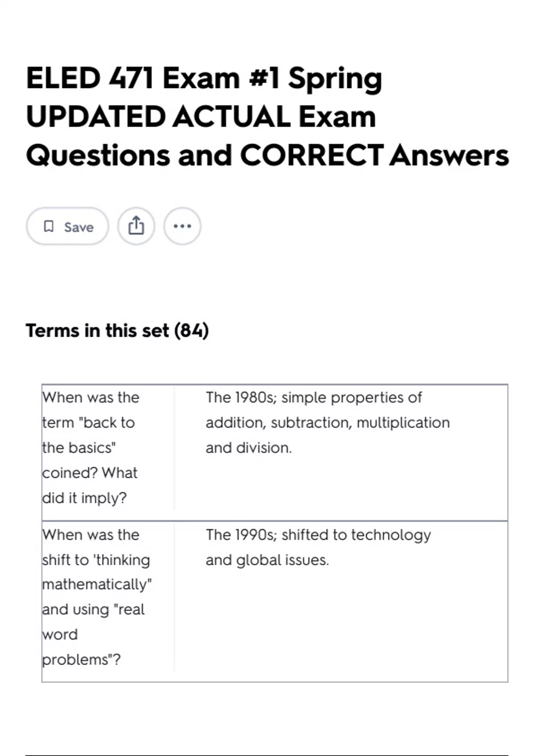Click the bookmark icon in Save button
Image resolution: width=534 pixels, height=756 pixels.
pos(49,226)
